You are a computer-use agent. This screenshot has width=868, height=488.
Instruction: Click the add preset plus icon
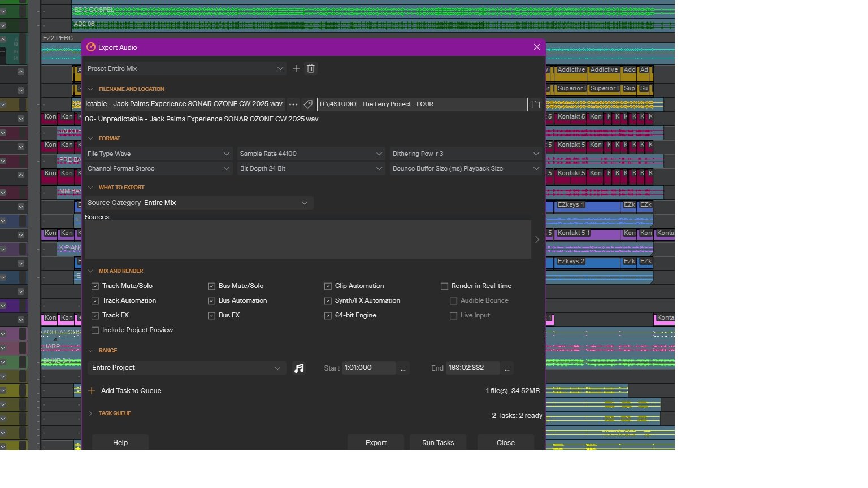coord(296,68)
